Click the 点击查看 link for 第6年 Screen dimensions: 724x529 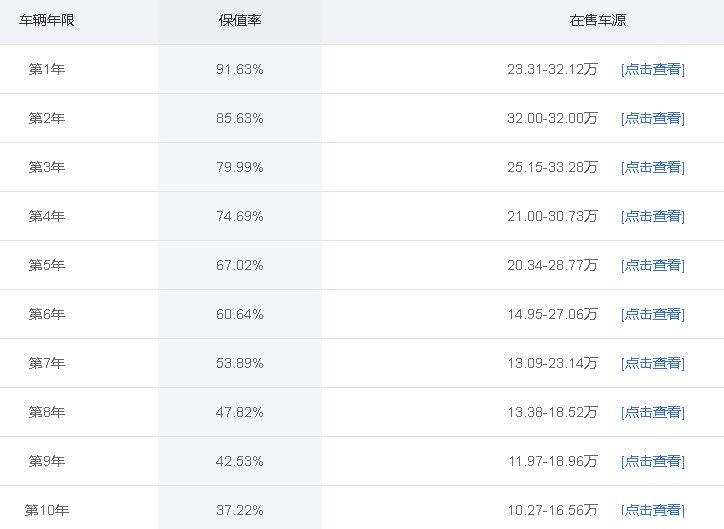pyautogui.click(x=652, y=314)
